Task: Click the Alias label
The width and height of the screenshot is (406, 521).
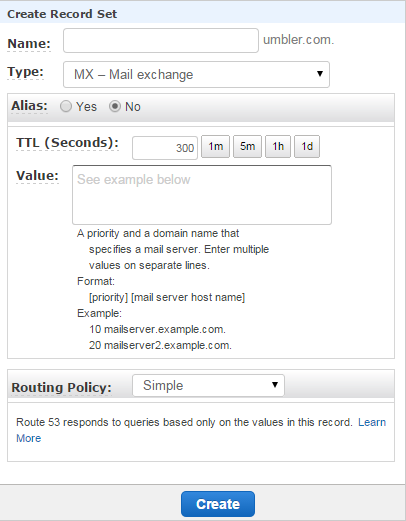Action: (x=29, y=106)
